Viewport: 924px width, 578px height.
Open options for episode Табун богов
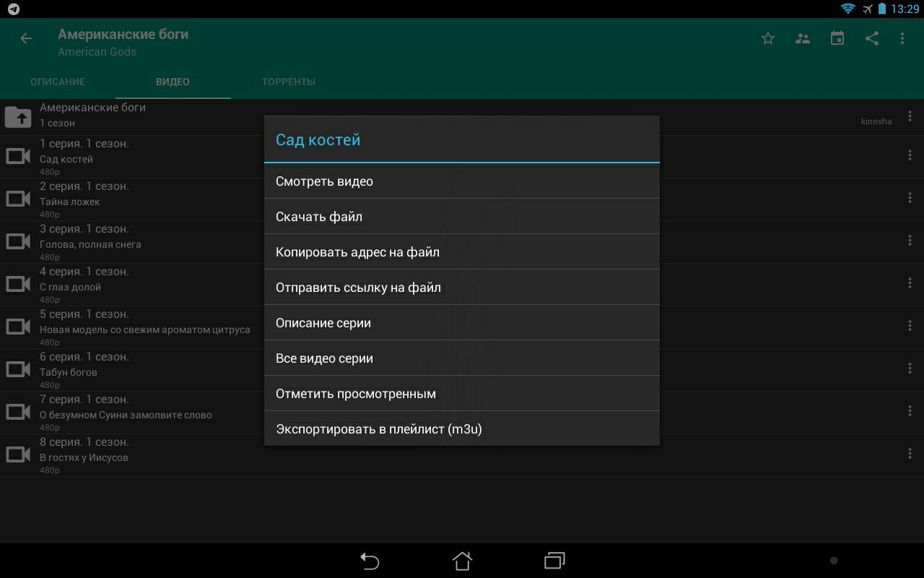pos(910,368)
